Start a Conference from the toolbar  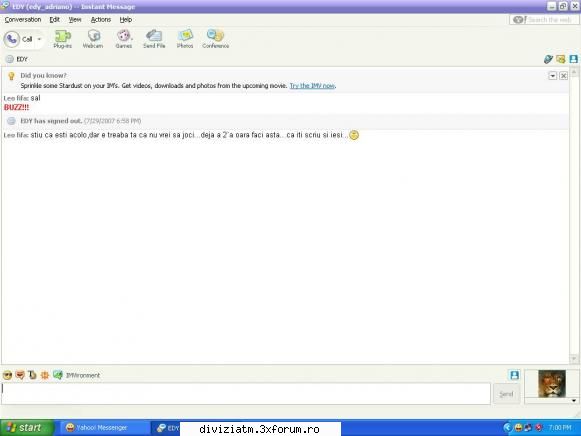[215, 39]
